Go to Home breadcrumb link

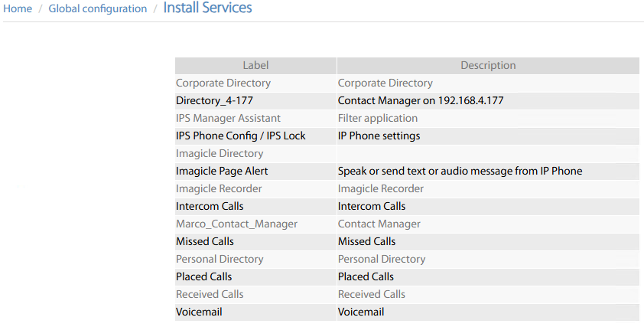tap(18, 9)
